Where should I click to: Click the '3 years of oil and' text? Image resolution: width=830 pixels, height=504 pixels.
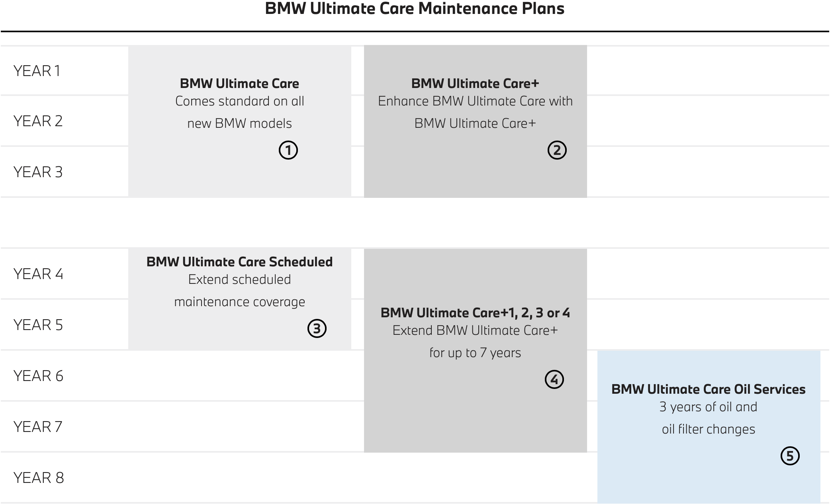pyautogui.click(x=708, y=407)
